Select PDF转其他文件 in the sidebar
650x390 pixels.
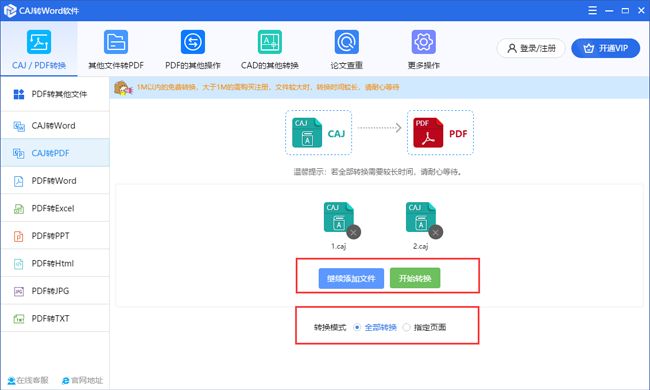pos(55,94)
